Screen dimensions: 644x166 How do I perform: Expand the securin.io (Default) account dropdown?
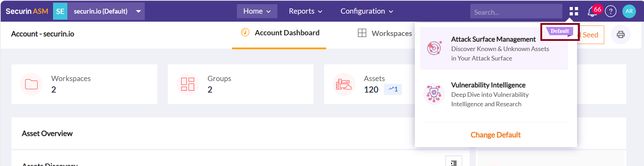(138, 12)
